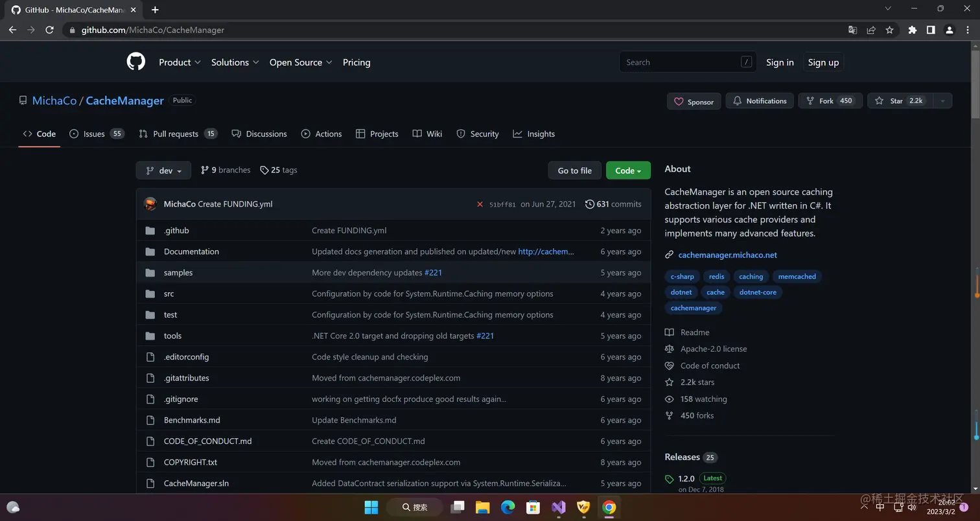Image resolution: width=980 pixels, height=521 pixels.
Task: Open the dev branch selector
Action: [163, 170]
